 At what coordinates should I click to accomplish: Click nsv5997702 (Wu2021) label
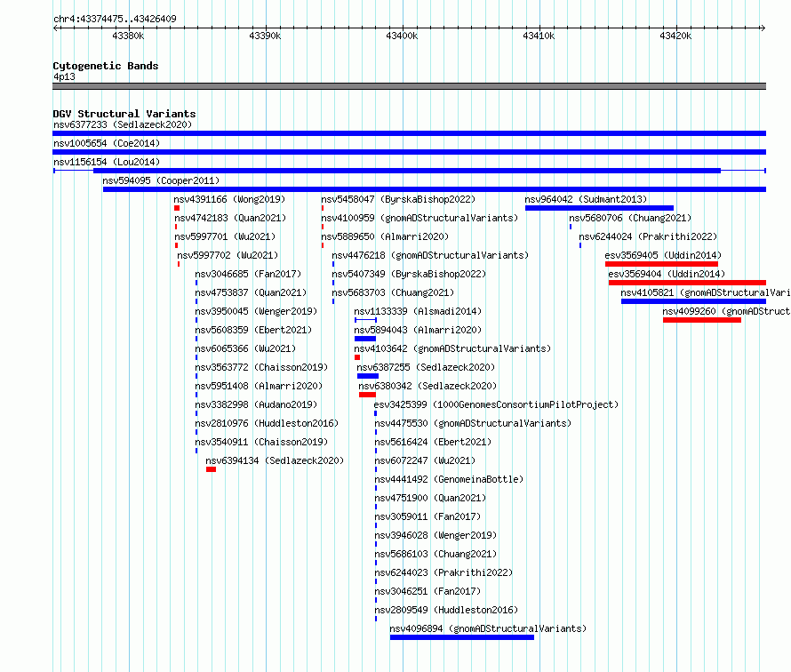pyautogui.click(x=228, y=255)
